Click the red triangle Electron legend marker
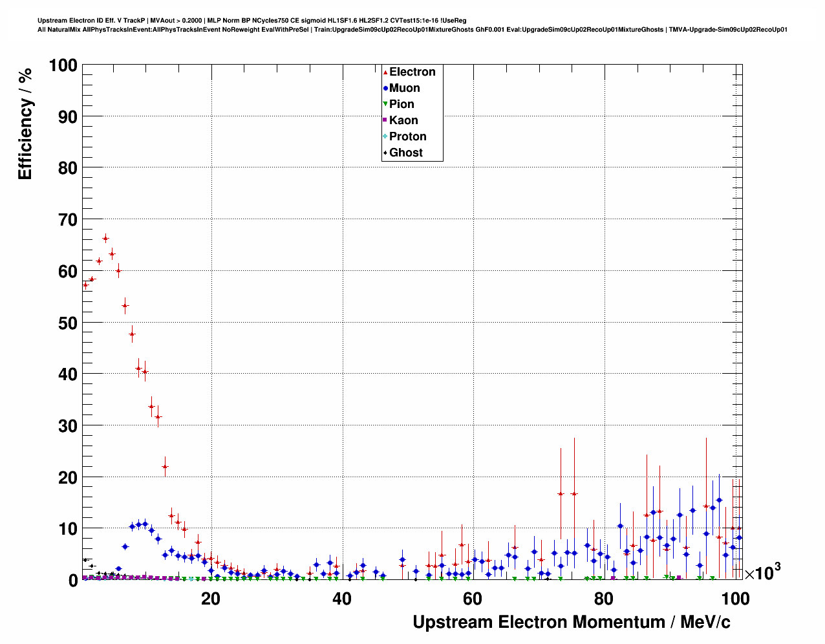Image resolution: width=825 pixels, height=644 pixels. [385, 72]
